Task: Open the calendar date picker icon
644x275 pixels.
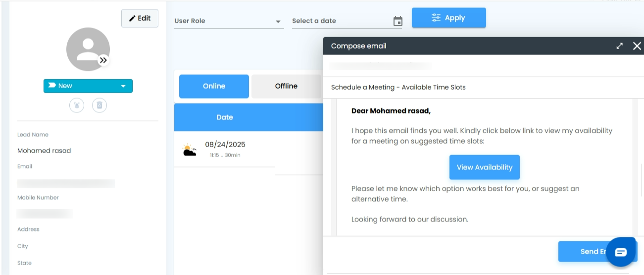Action: (397, 21)
